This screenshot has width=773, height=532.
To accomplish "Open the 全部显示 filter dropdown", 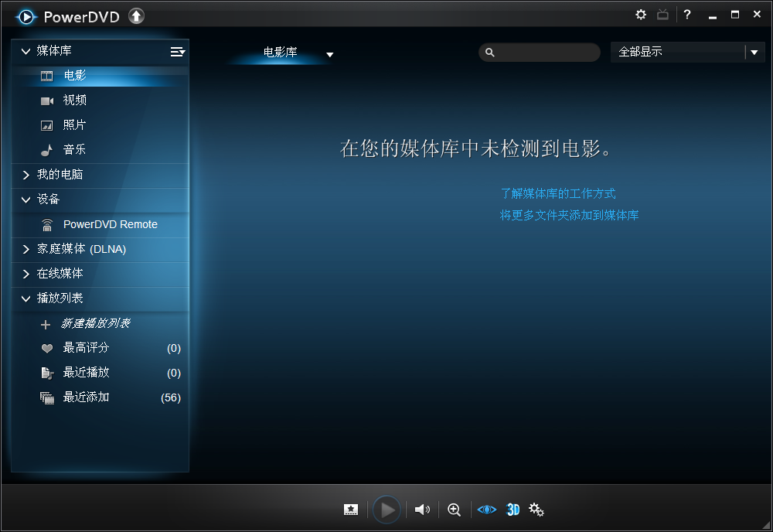I will click(754, 53).
